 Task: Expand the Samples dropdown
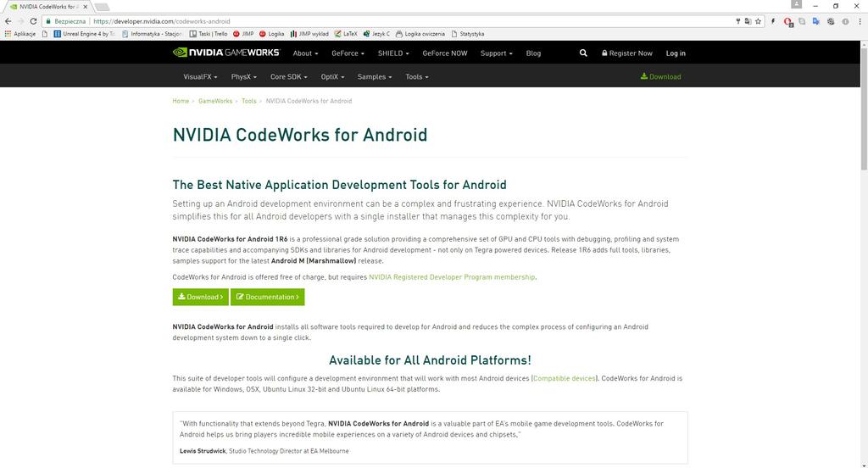point(375,77)
